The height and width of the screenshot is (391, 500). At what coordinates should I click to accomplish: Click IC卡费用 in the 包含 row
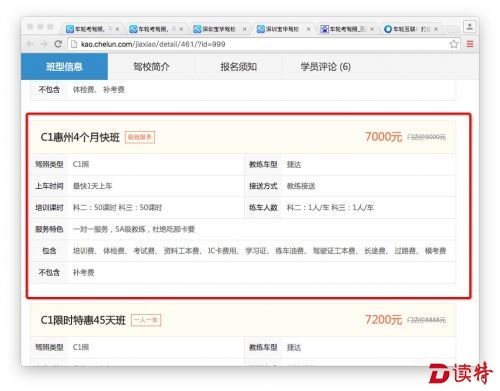tap(222, 251)
